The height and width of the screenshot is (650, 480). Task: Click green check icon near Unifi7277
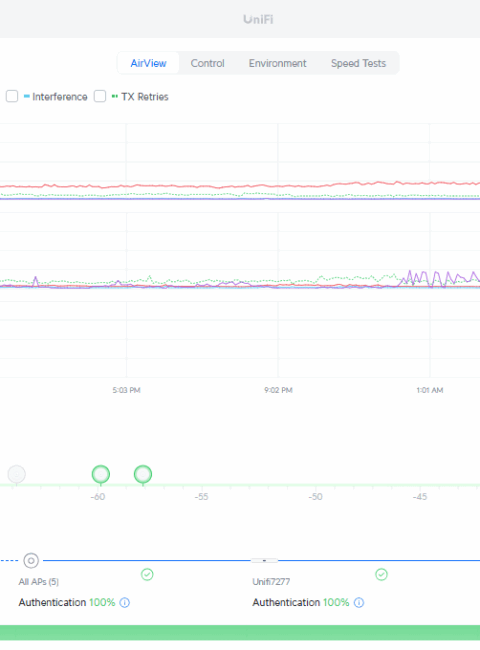pos(381,574)
